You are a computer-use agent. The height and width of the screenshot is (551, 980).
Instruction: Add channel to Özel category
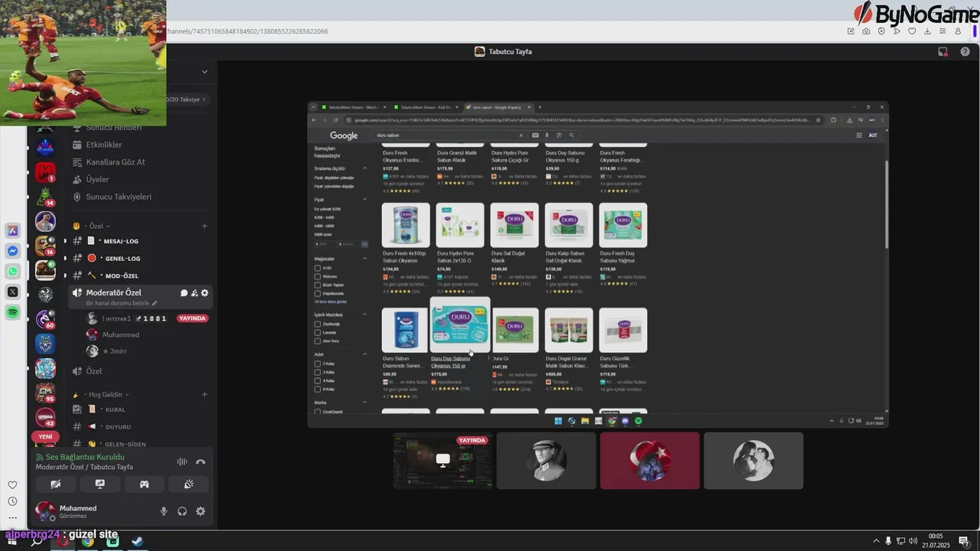coord(204,226)
